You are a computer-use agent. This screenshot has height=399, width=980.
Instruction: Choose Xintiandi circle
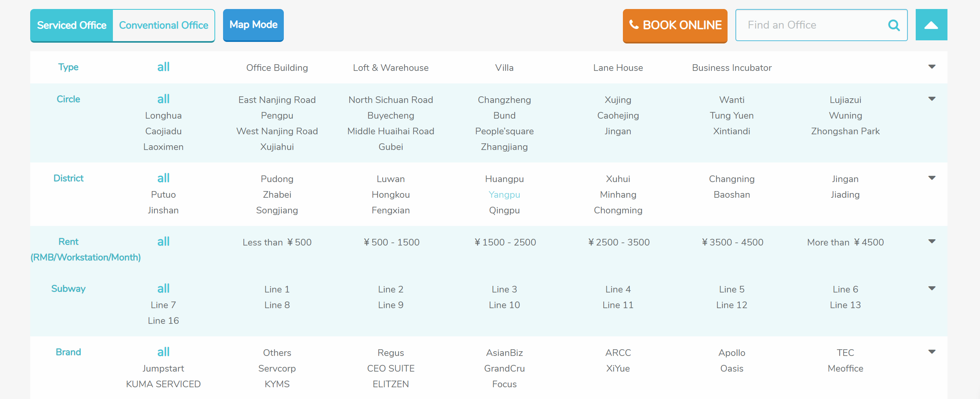pyautogui.click(x=732, y=131)
